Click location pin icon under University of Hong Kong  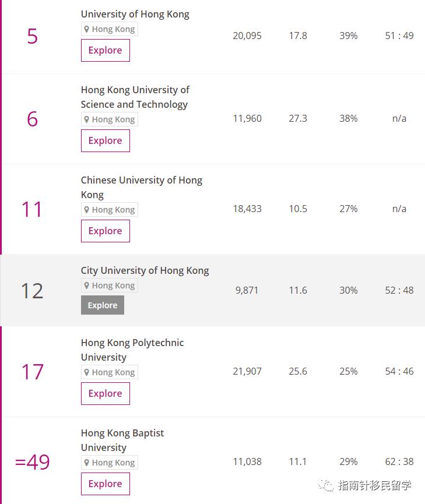click(x=86, y=29)
